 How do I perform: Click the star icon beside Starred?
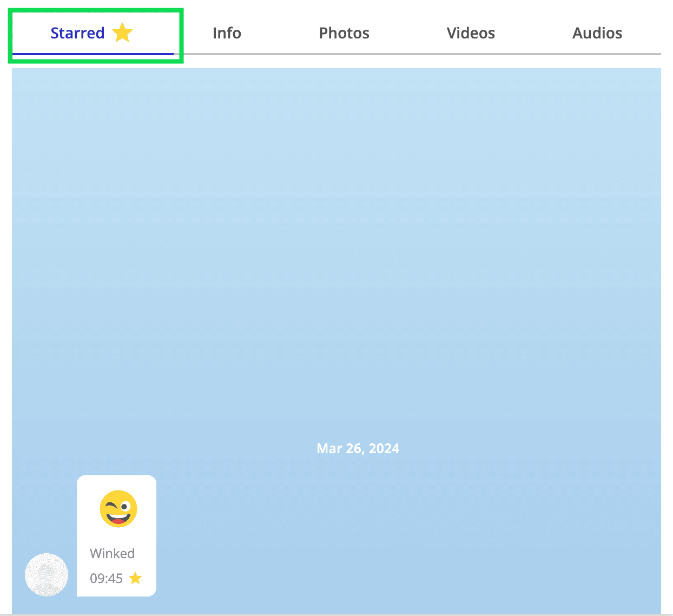coord(122,33)
